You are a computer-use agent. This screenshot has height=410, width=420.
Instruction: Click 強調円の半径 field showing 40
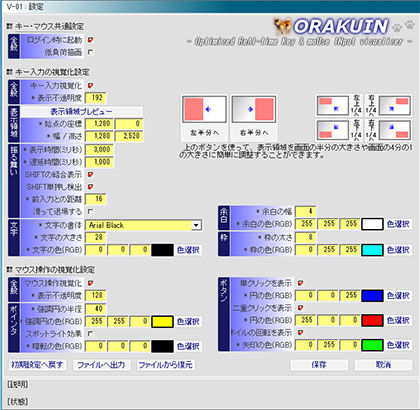(96, 309)
